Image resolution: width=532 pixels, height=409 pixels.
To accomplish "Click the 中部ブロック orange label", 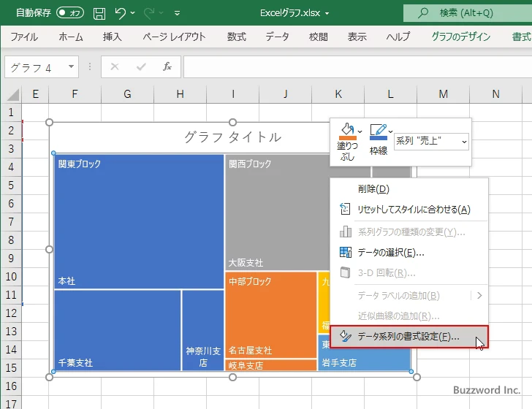I will coord(250,281).
